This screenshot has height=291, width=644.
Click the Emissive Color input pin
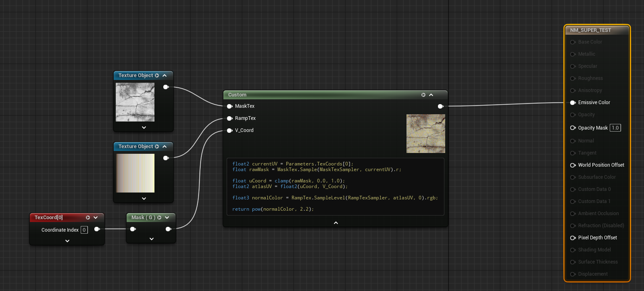click(573, 103)
